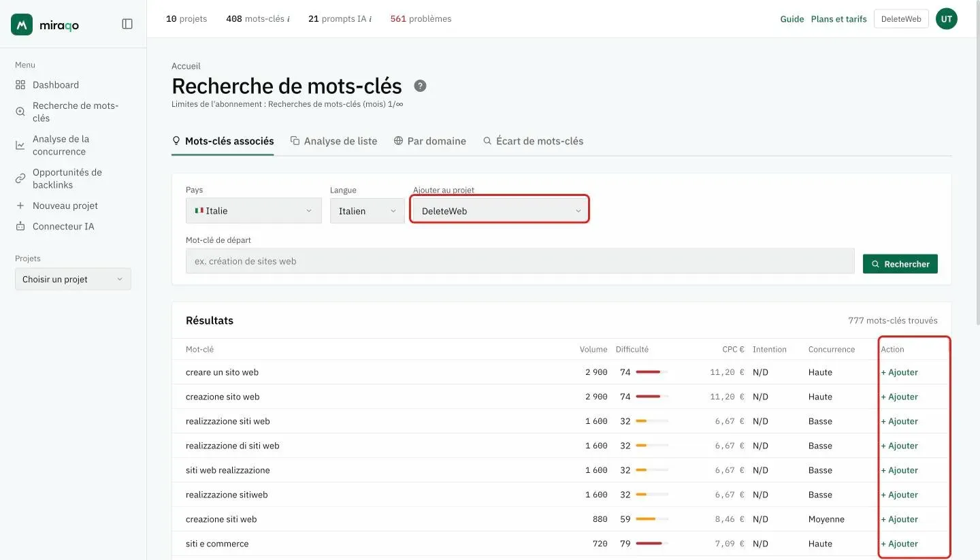Click difficulty bar for creazione siti web
Viewport: 980px width, 560px height.
[652, 519]
